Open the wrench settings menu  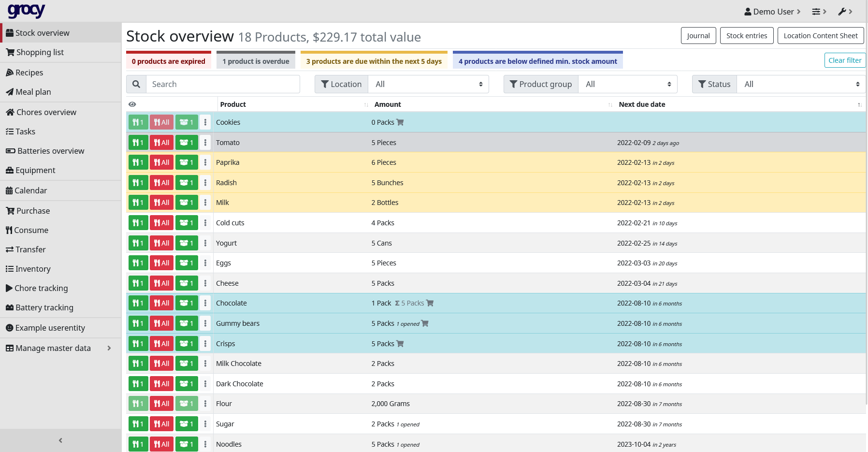coord(845,12)
